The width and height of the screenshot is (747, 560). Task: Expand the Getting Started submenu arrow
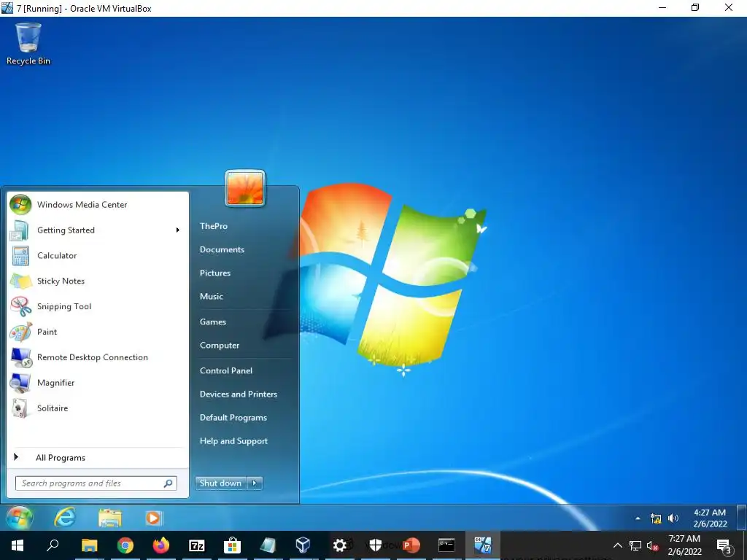click(x=178, y=230)
